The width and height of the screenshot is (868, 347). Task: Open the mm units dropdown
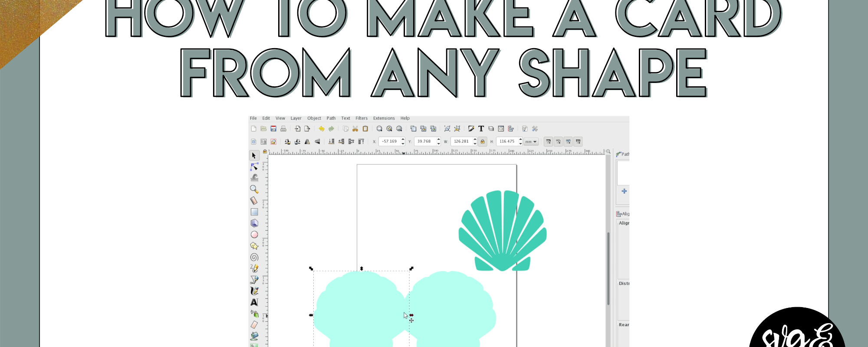[x=531, y=141]
